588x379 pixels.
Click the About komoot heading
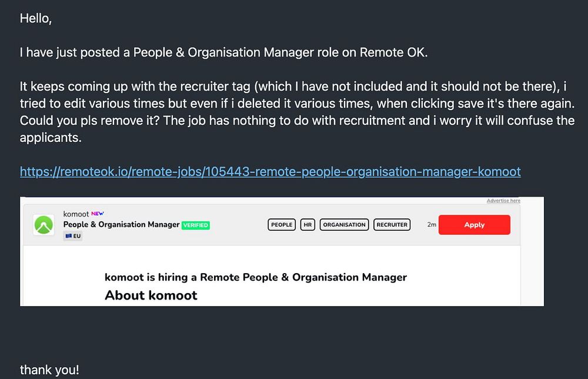coord(151,295)
